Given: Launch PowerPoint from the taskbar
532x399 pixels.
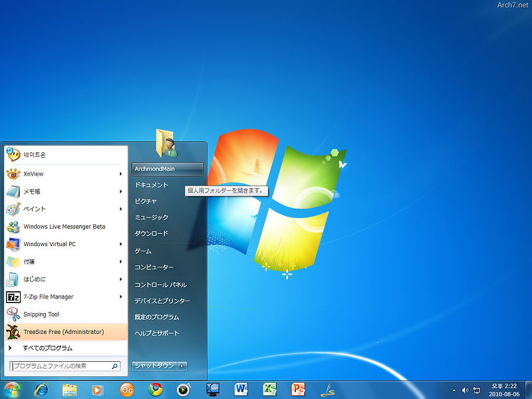Looking at the screenshot, I should pos(298,390).
